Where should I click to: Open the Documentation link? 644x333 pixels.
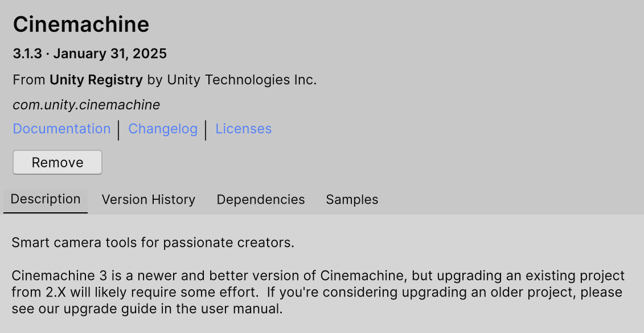pyautogui.click(x=61, y=129)
